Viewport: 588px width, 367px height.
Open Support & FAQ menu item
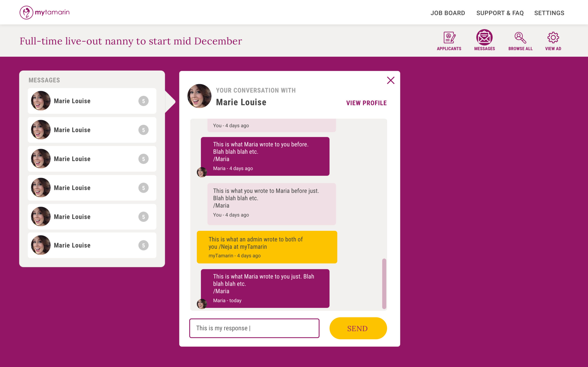pos(500,13)
